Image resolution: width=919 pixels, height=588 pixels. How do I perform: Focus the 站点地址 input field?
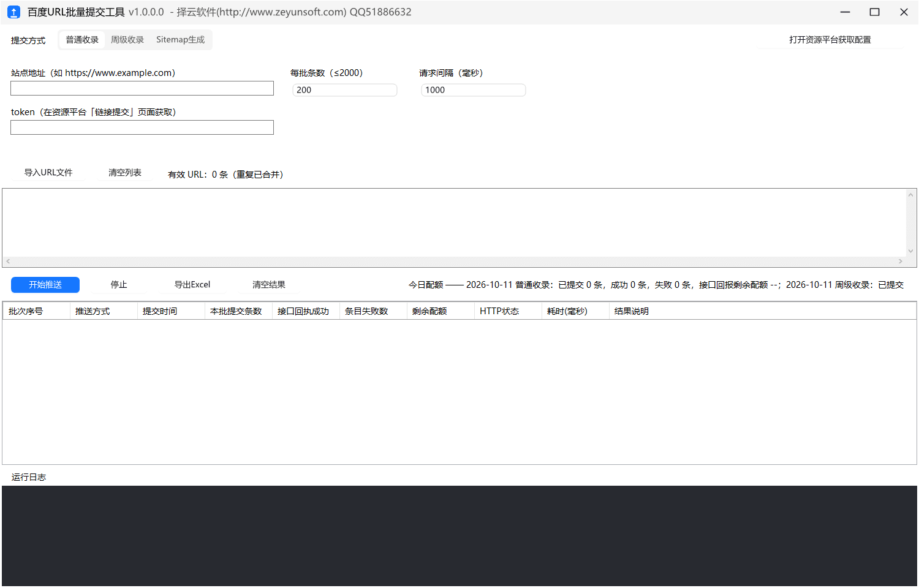coord(142,88)
